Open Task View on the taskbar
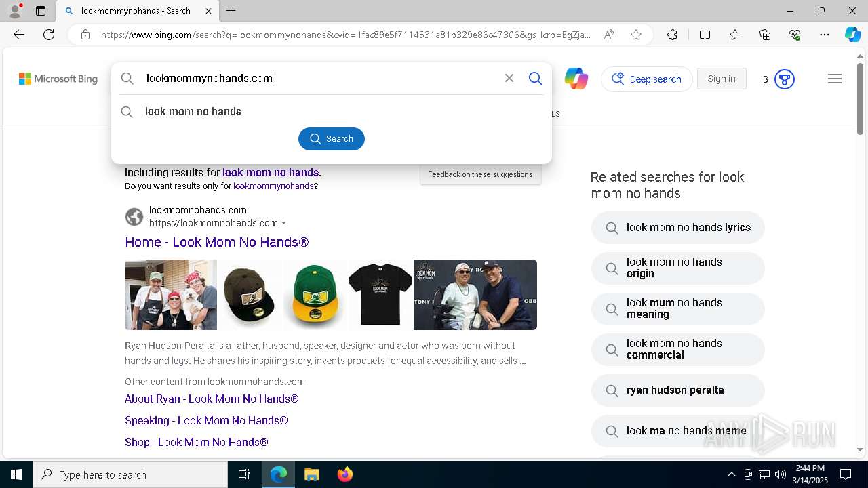The height and width of the screenshot is (488, 868). tap(244, 474)
